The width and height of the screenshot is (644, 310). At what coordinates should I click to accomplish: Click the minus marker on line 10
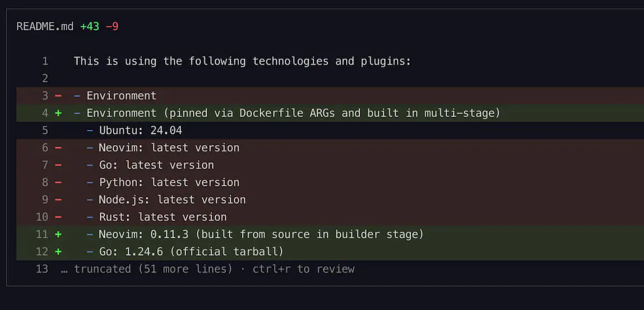click(58, 217)
